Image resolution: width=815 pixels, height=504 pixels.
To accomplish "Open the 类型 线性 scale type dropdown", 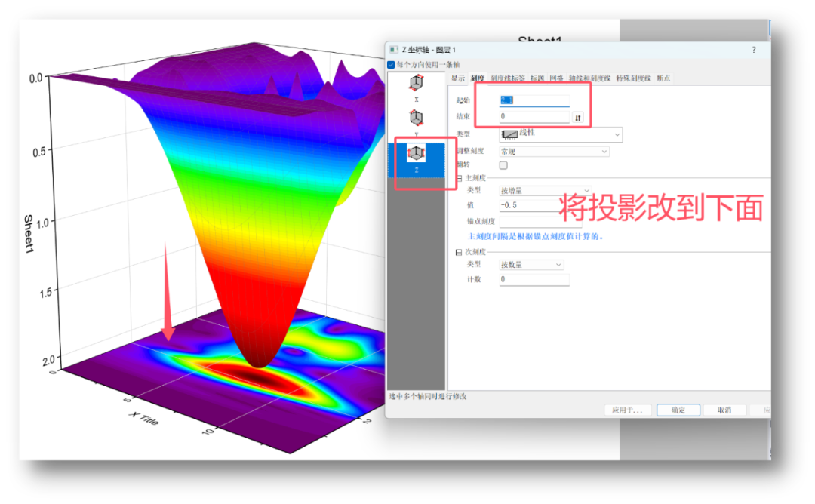I will pos(560,134).
